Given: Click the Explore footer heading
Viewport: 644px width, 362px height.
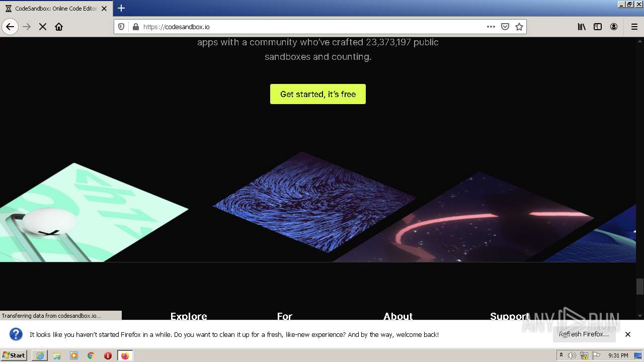Looking at the screenshot, I should coord(189,316).
